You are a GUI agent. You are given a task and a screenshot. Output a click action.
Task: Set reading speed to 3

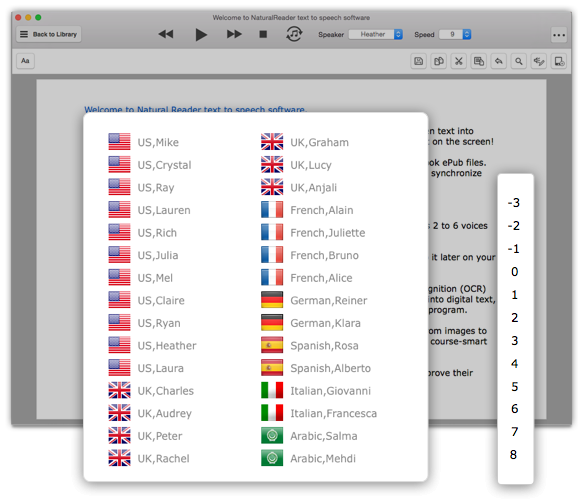[x=515, y=340]
